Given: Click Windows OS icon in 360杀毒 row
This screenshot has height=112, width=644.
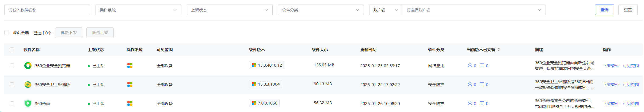Looking at the screenshot, I should point(130,103).
